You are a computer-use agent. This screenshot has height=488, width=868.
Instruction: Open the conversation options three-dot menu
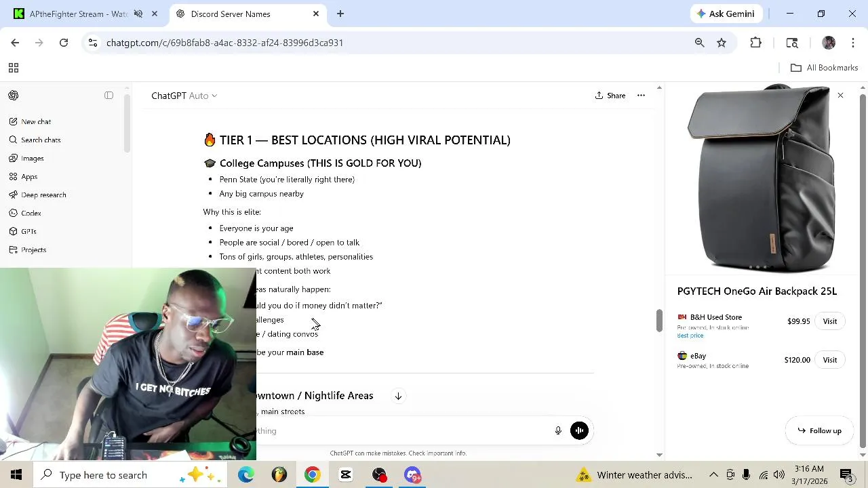tap(641, 96)
